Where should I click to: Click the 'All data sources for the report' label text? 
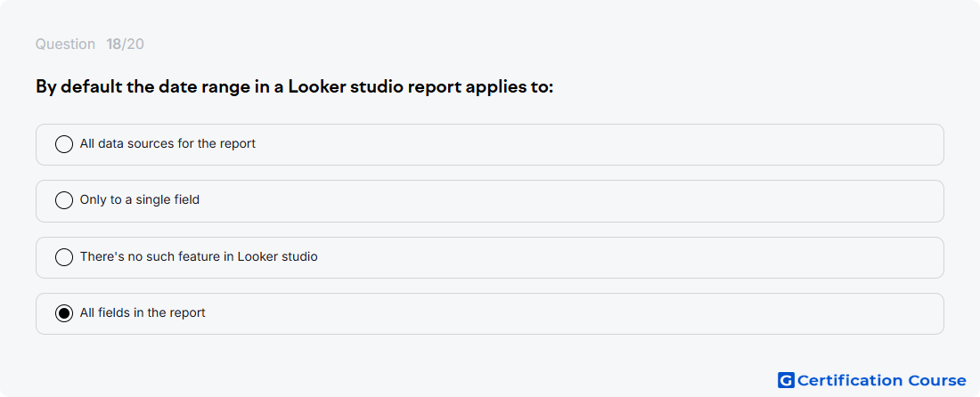coord(167,143)
